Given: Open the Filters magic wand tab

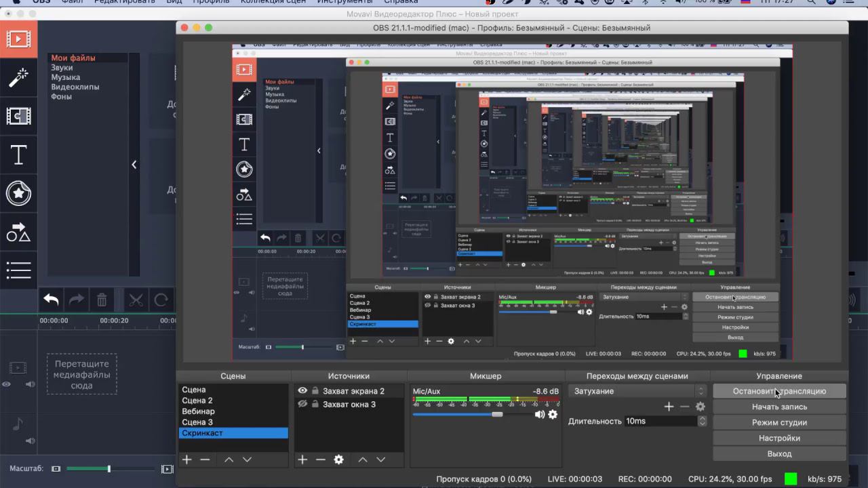Looking at the screenshot, I should 18,77.
